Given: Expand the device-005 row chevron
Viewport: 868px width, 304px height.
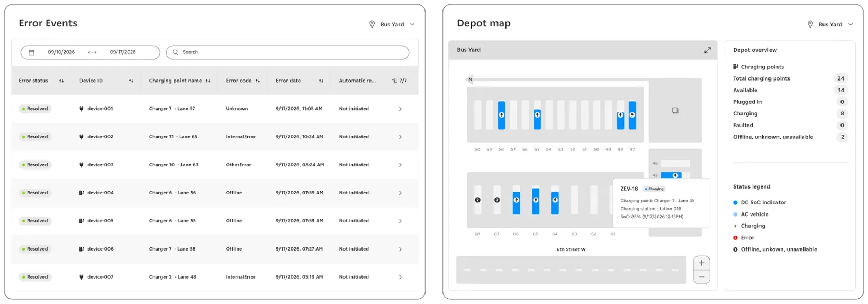Looking at the screenshot, I should click(x=400, y=221).
